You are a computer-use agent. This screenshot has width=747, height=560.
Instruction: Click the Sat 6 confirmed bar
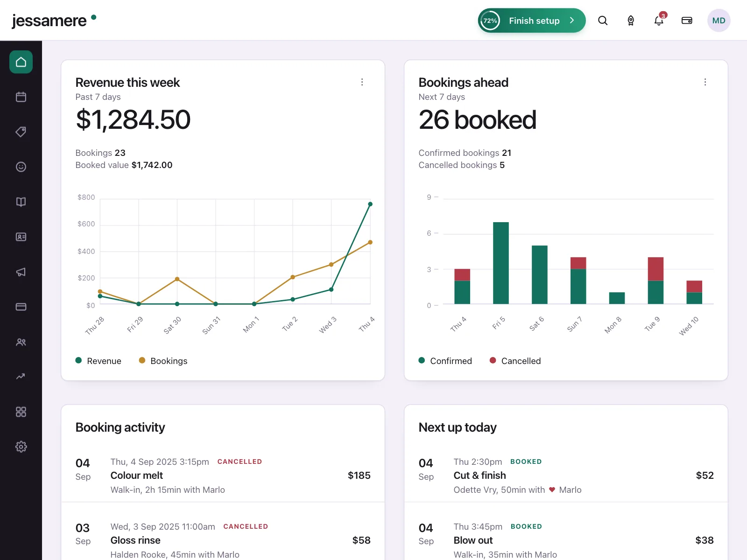coord(540,275)
